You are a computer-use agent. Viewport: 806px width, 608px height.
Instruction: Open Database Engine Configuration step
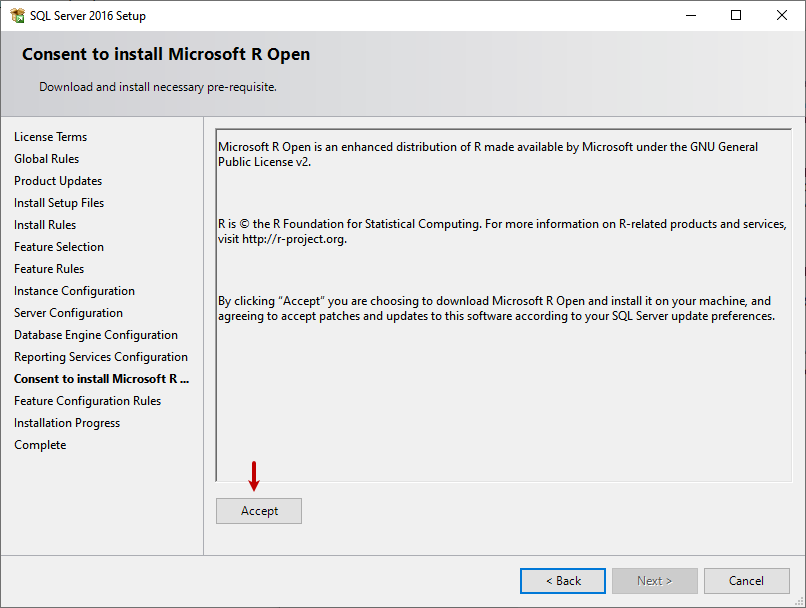pos(96,335)
